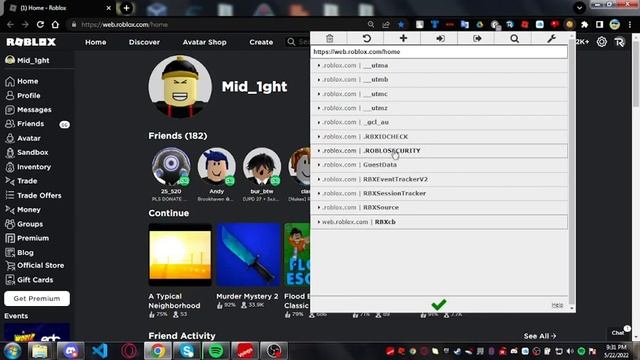Open Friends in the left sidebar
Screen dimensions: 640x360
click(x=25, y=124)
